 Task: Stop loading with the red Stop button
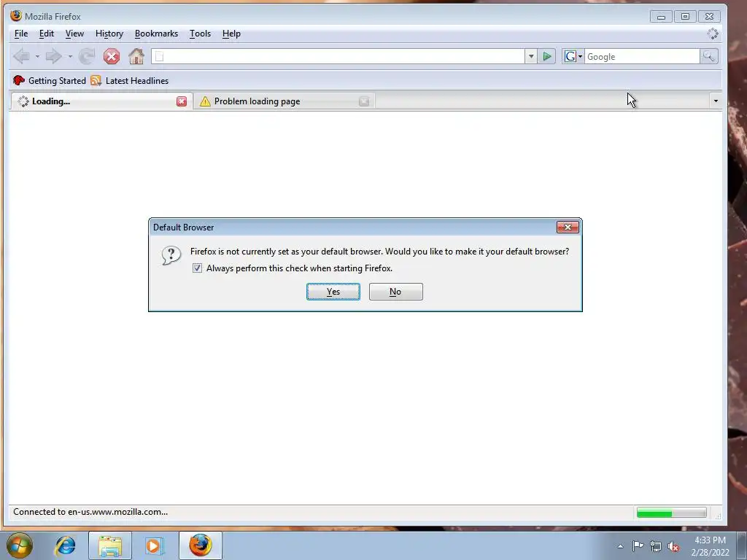[x=112, y=57]
